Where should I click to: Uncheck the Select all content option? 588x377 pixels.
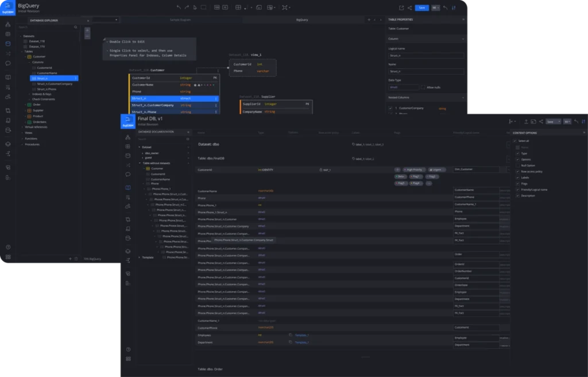pyautogui.click(x=514, y=141)
